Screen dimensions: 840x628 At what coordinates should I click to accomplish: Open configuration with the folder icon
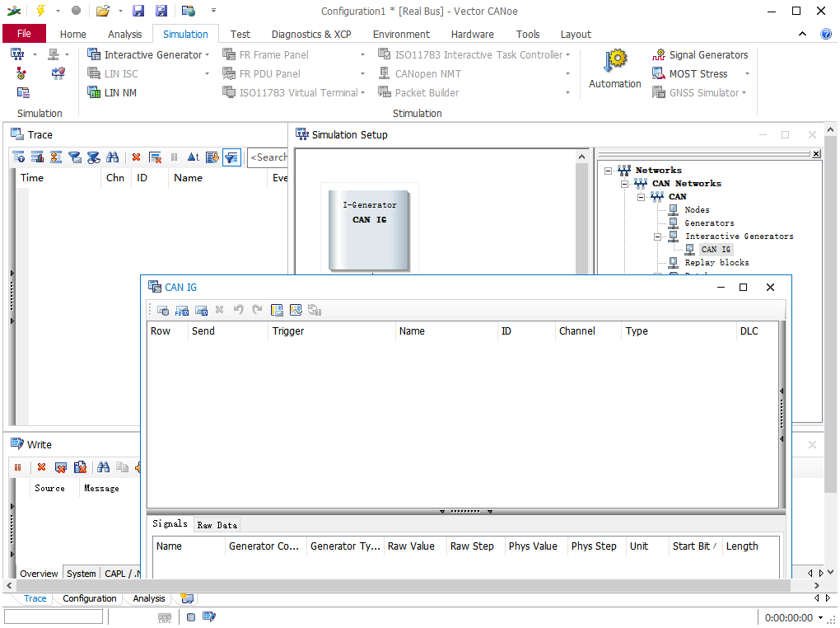point(103,11)
